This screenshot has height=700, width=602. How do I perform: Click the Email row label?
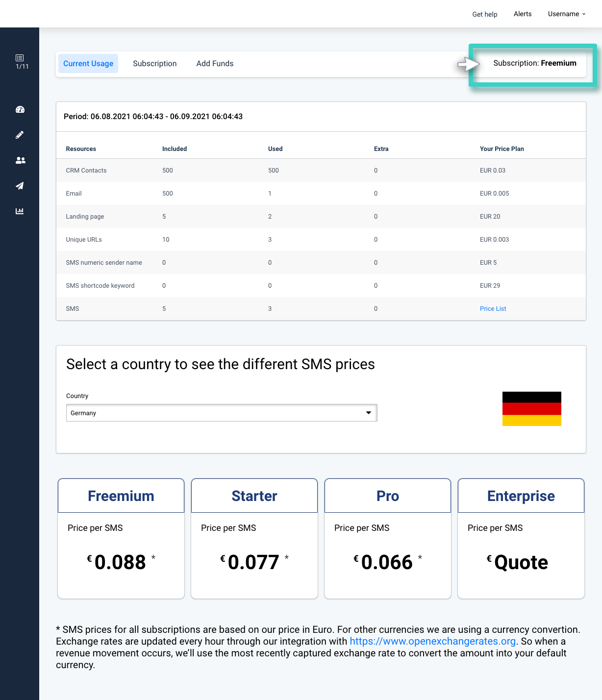click(74, 194)
